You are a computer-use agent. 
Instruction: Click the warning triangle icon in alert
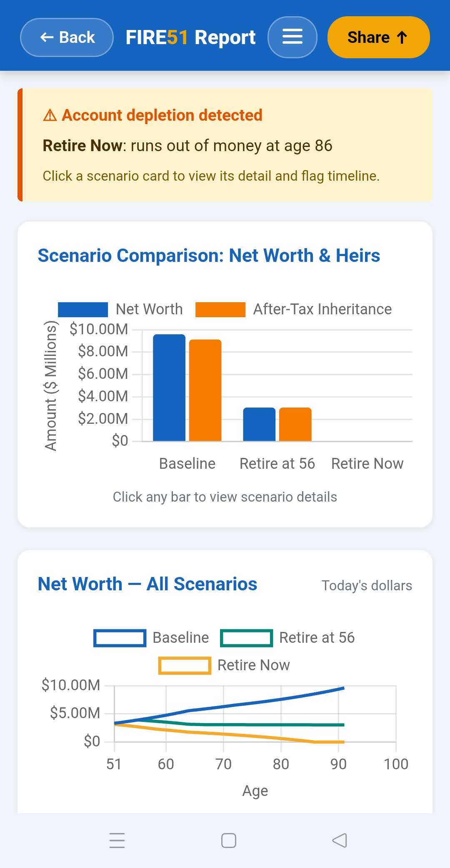(x=50, y=115)
